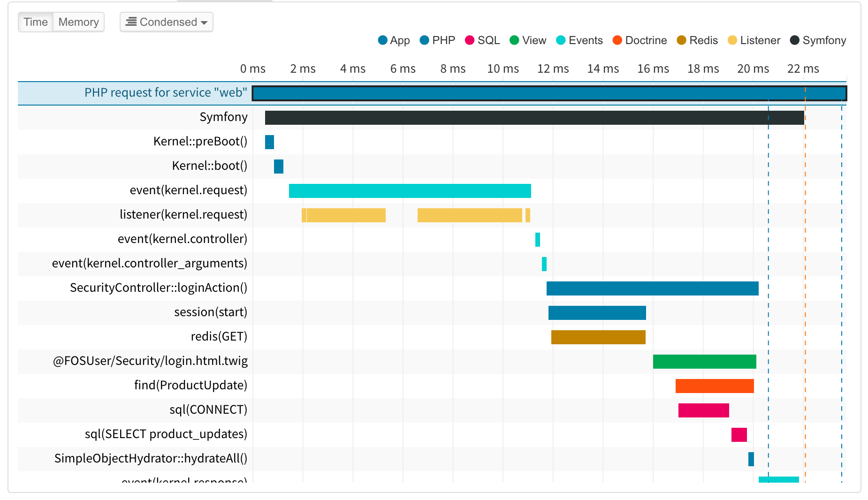Click the redis(GET) span bar

598,337
